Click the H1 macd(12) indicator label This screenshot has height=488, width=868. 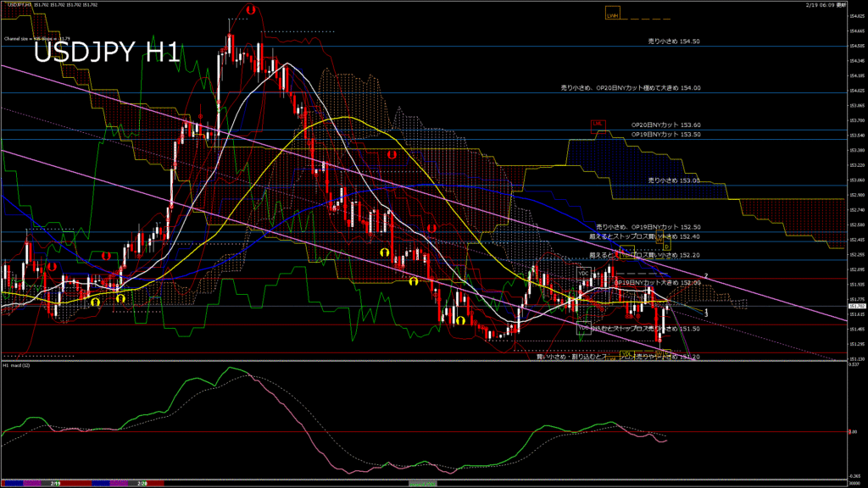point(17,366)
